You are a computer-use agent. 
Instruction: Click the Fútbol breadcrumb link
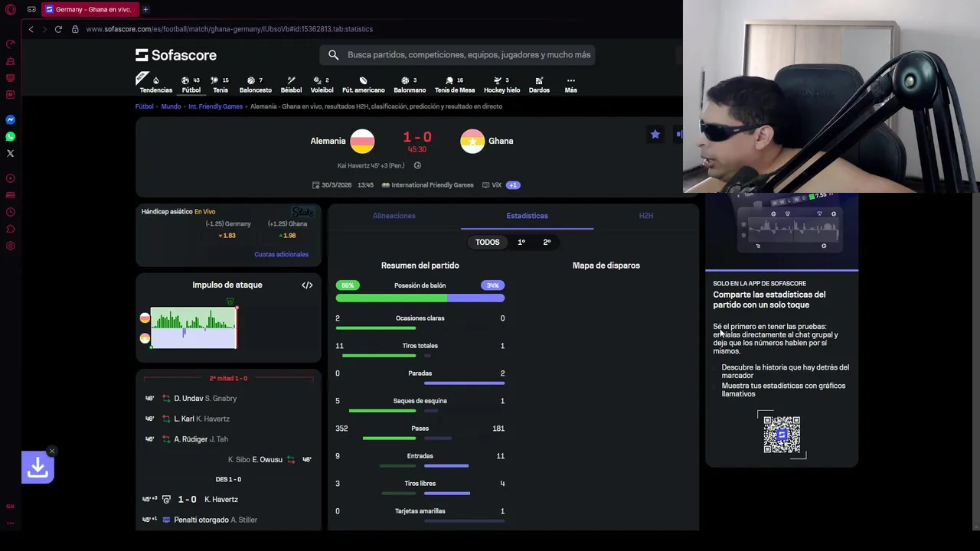[x=145, y=106]
